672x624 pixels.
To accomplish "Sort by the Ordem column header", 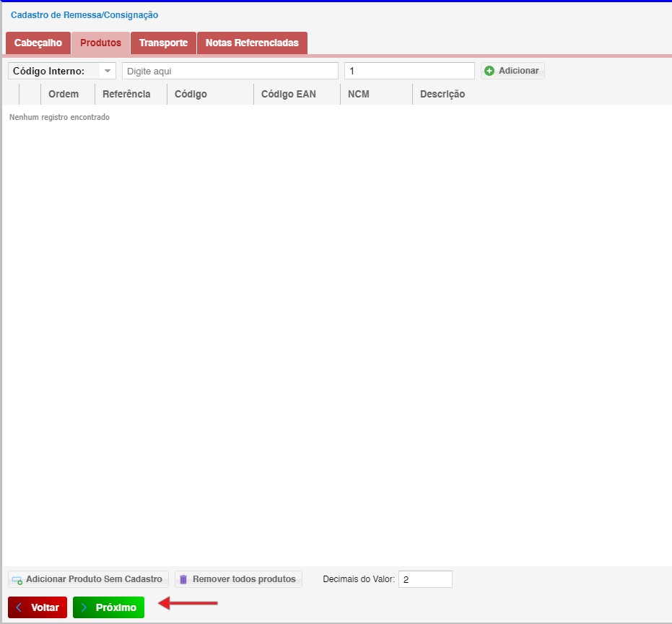I will [x=64, y=94].
